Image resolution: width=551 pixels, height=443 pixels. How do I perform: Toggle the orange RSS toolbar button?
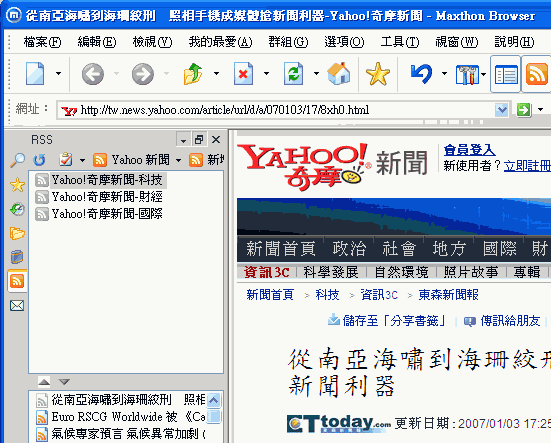click(537, 74)
